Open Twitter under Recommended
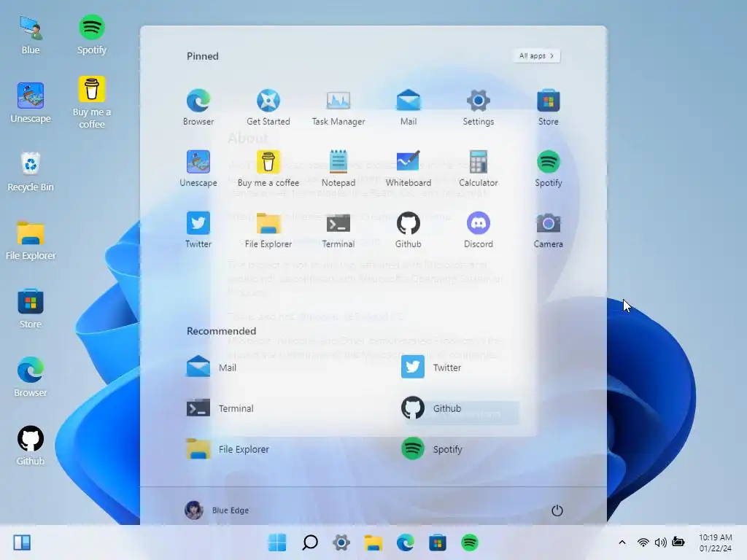The image size is (747, 560). [x=431, y=367]
